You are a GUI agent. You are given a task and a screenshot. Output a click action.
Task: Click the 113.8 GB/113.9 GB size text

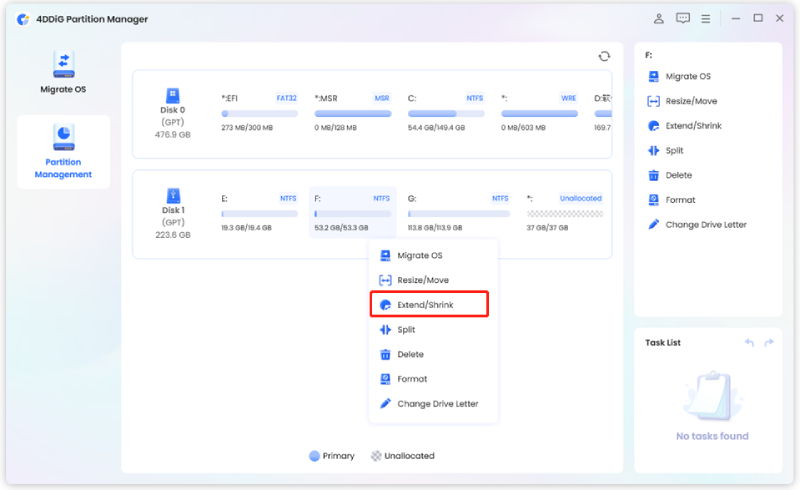[435, 228]
